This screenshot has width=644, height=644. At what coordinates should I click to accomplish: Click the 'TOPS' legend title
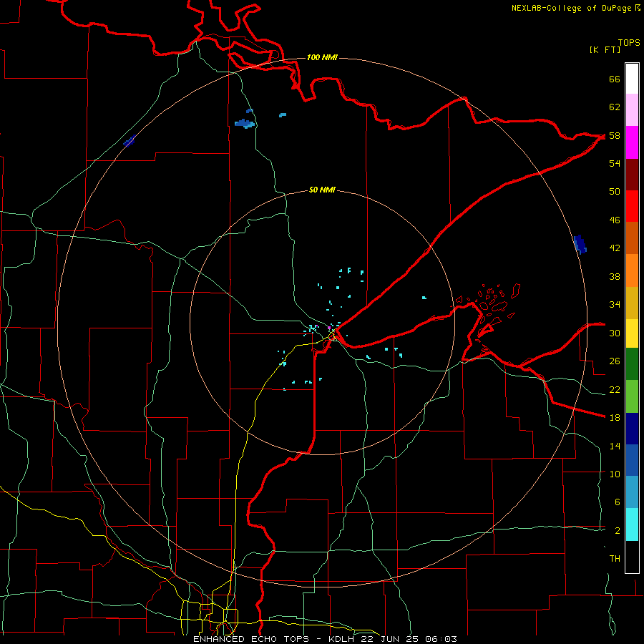coord(629,43)
